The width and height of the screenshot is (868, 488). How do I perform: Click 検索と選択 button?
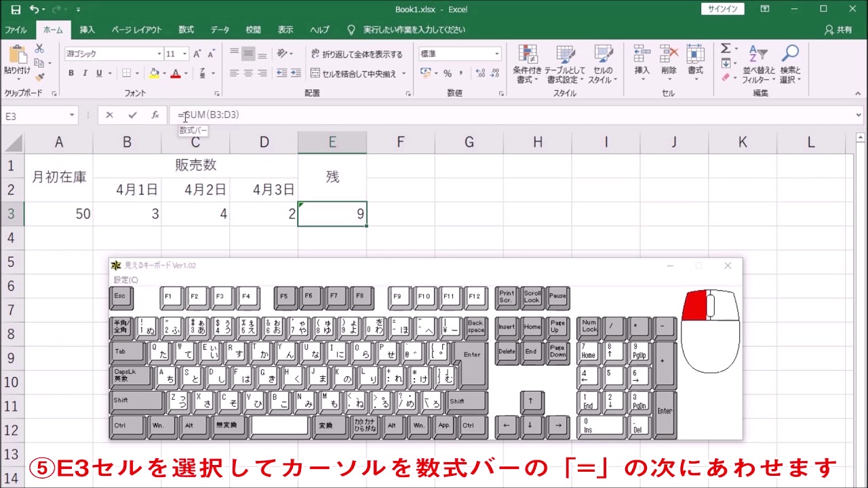point(791,64)
